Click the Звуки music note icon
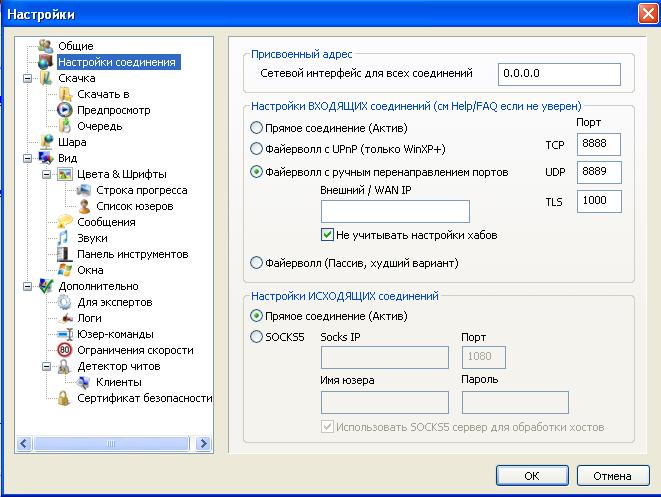Viewport: 661px width, 497px height. [x=65, y=238]
